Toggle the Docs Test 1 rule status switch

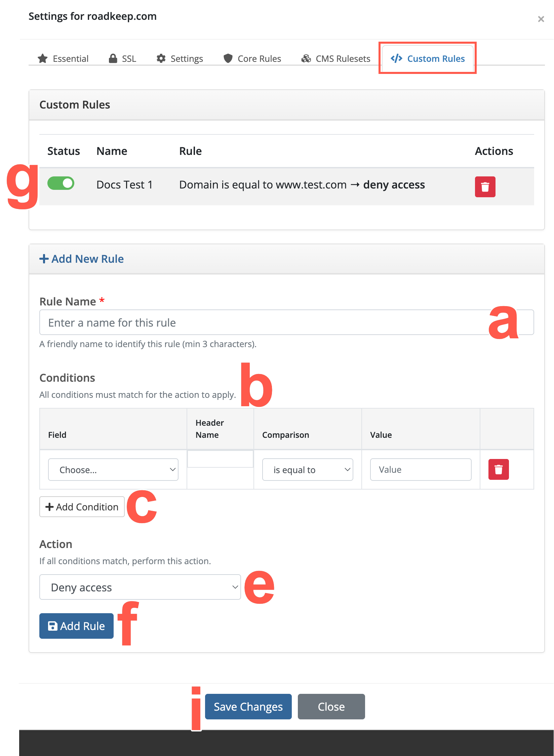pyautogui.click(x=61, y=183)
